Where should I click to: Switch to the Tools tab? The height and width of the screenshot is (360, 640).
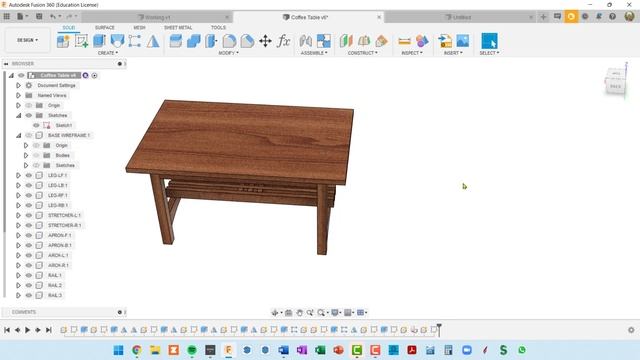tap(218, 27)
